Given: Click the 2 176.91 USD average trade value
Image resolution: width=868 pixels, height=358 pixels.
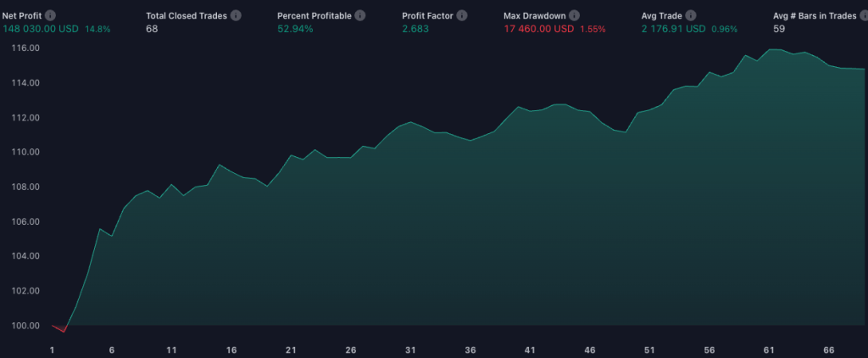Looking at the screenshot, I should pyautogui.click(x=674, y=29).
